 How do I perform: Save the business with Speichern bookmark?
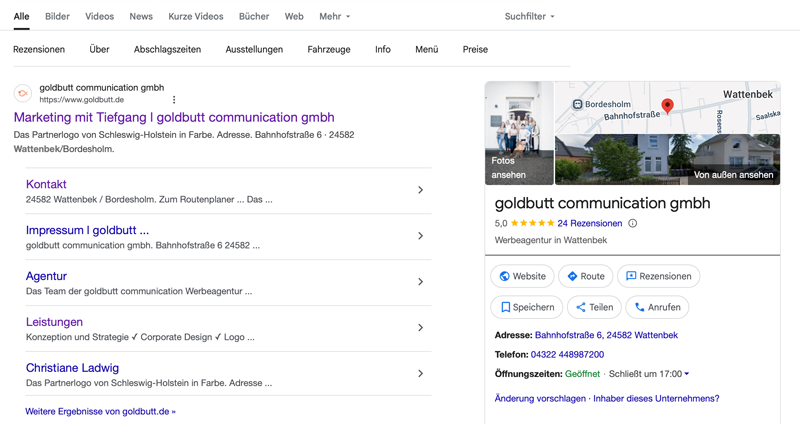pos(527,307)
